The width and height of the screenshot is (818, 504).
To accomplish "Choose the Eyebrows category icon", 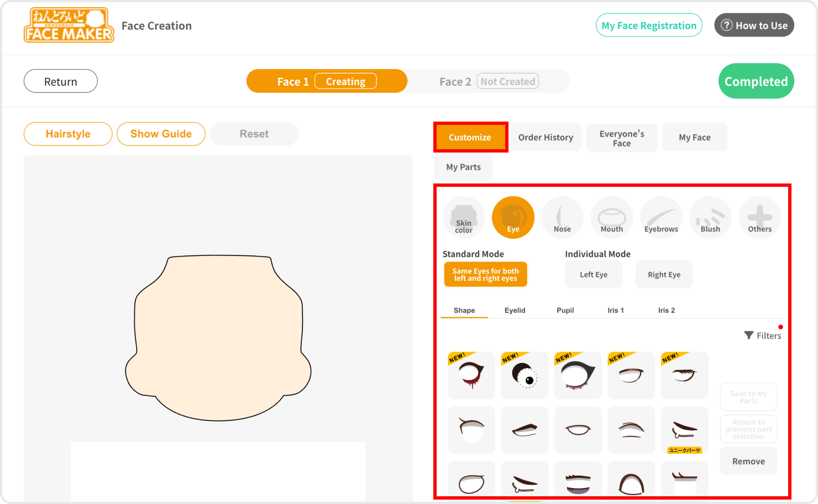I will point(661,218).
